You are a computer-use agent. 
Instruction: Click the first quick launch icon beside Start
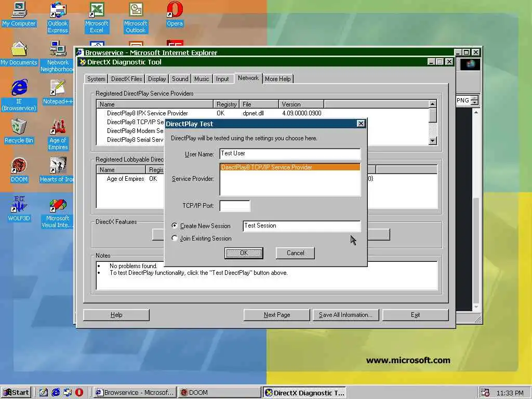44,392
